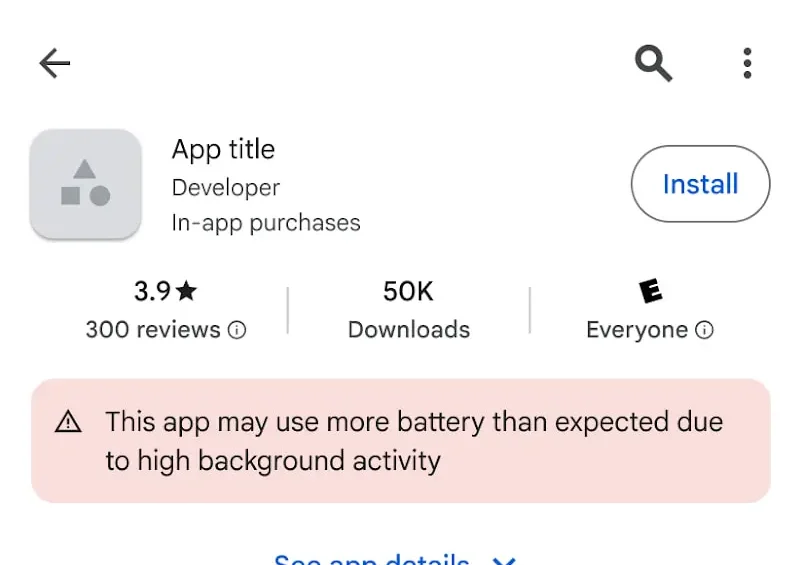Click the "Everyone" rating label
Screen dimensions: 802x565
[637, 330]
